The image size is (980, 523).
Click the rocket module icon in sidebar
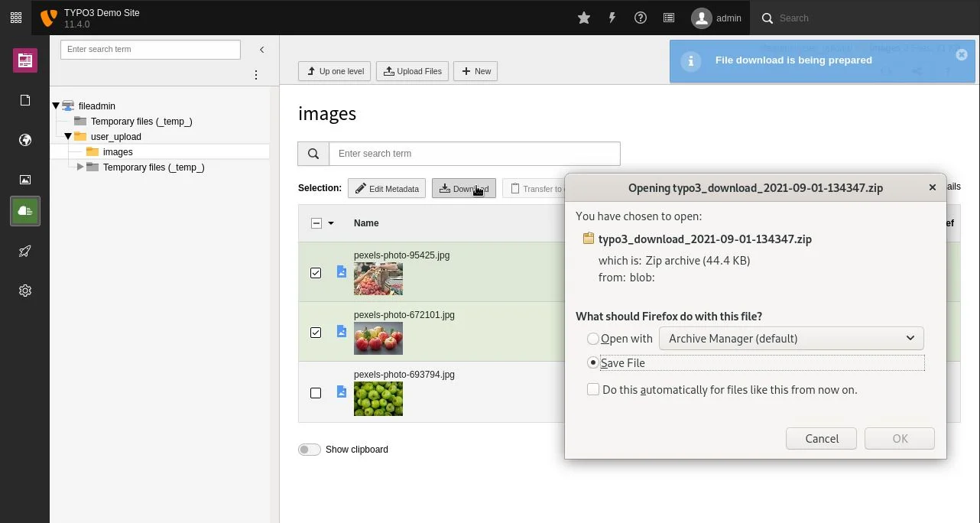click(x=25, y=251)
